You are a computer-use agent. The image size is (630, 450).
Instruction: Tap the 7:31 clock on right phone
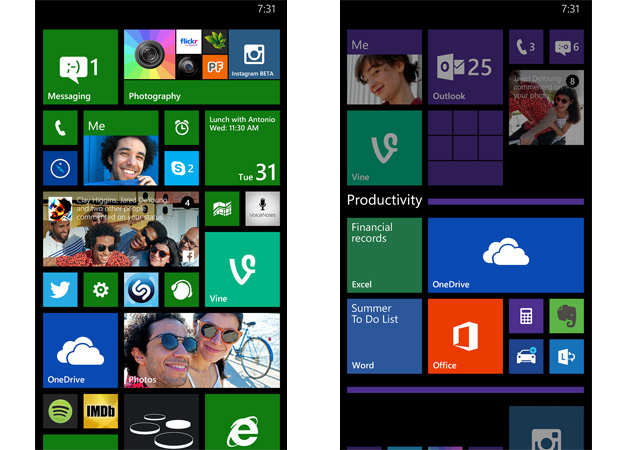571,9
